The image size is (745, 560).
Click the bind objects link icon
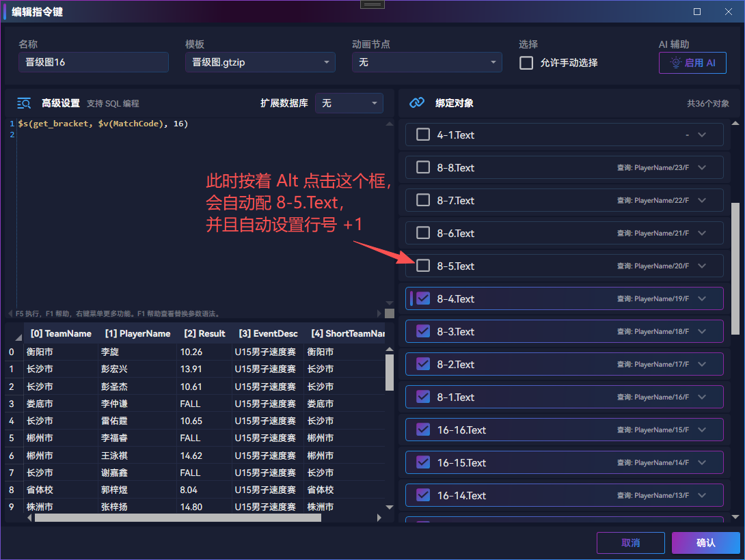click(x=417, y=102)
